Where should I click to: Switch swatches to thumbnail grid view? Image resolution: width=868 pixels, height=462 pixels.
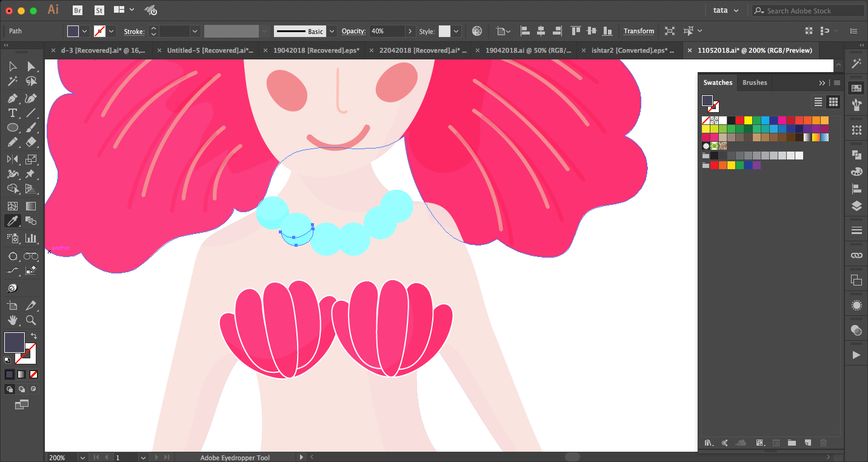833,102
